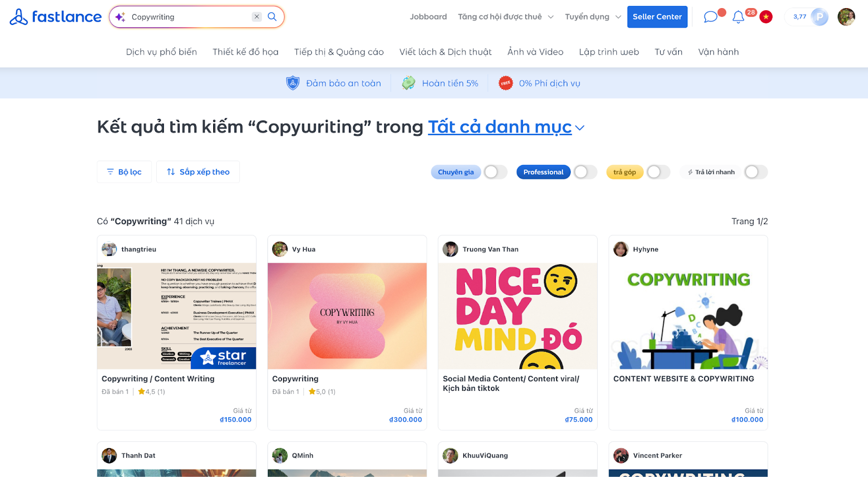Open the Vận hành category
This screenshot has height=477, width=868.
coord(718,52)
